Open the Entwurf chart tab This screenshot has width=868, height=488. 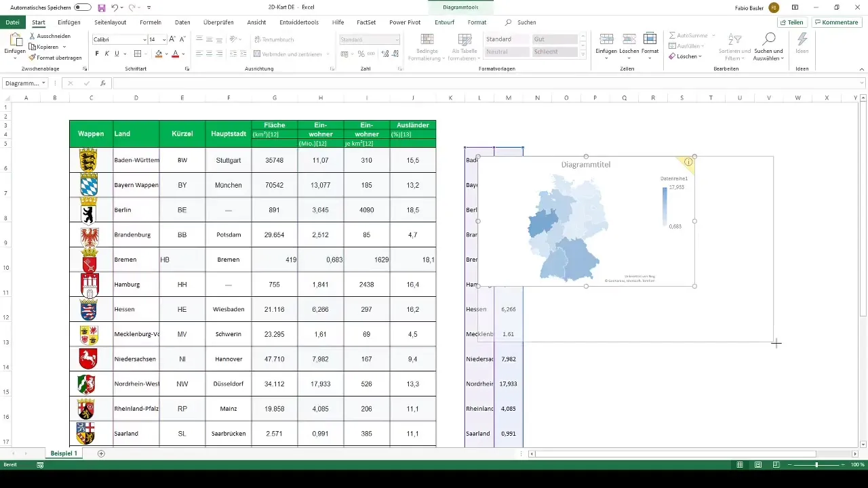444,22
